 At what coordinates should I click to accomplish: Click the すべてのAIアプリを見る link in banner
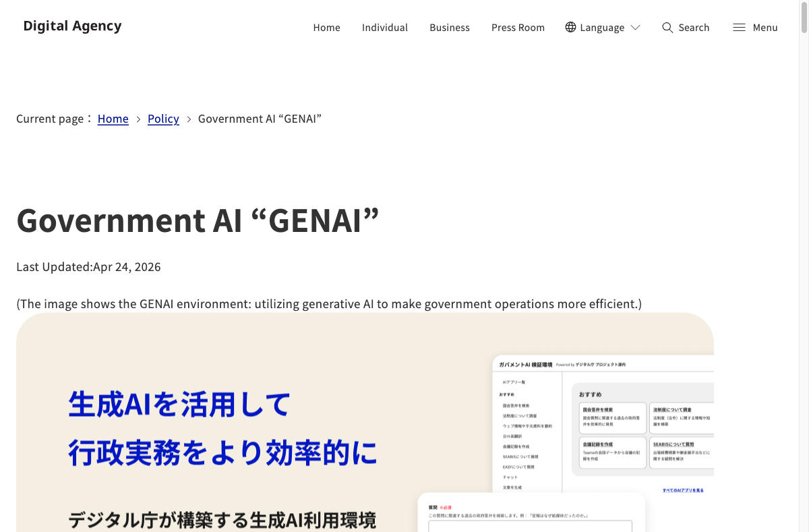pos(683,490)
